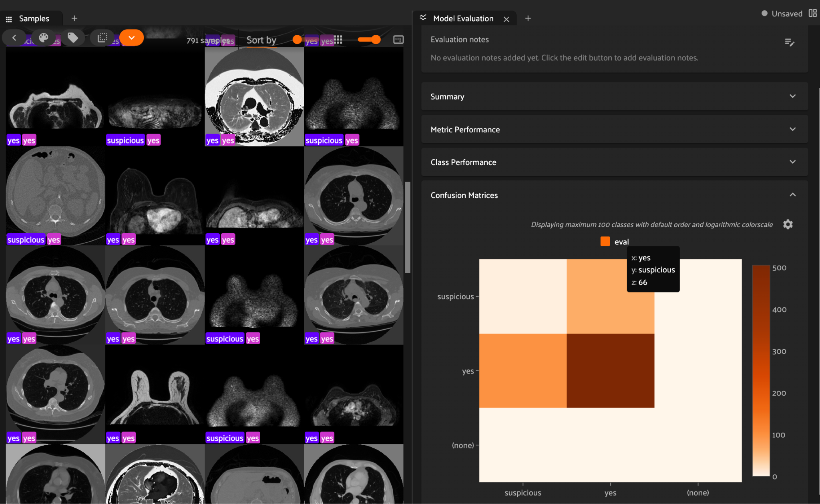The height and width of the screenshot is (504, 820).
Task: Toggle the split layout icon
Action: (x=813, y=13)
